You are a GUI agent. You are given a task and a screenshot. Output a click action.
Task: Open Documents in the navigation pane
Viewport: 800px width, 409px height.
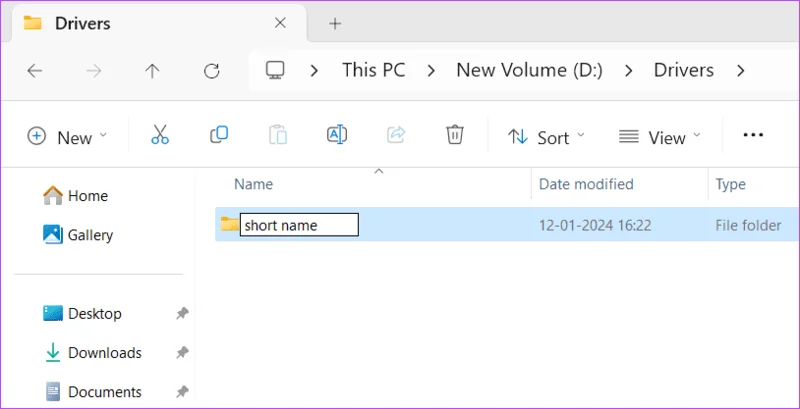[x=105, y=392]
